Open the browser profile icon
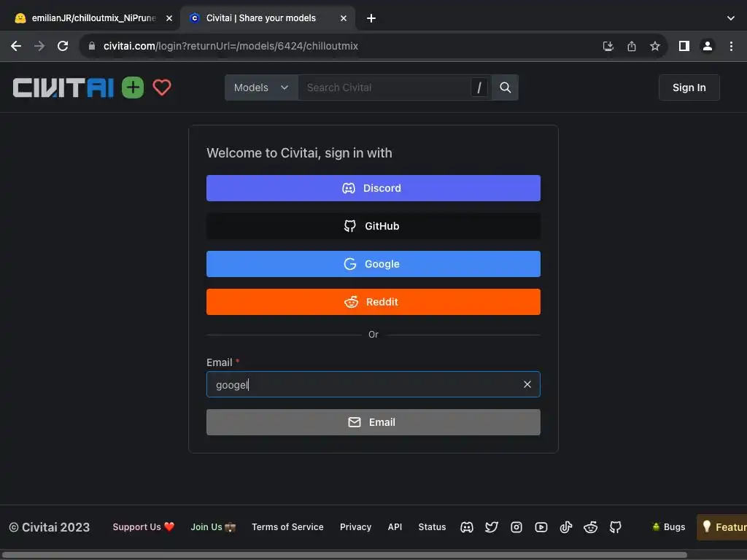 pos(708,46)
